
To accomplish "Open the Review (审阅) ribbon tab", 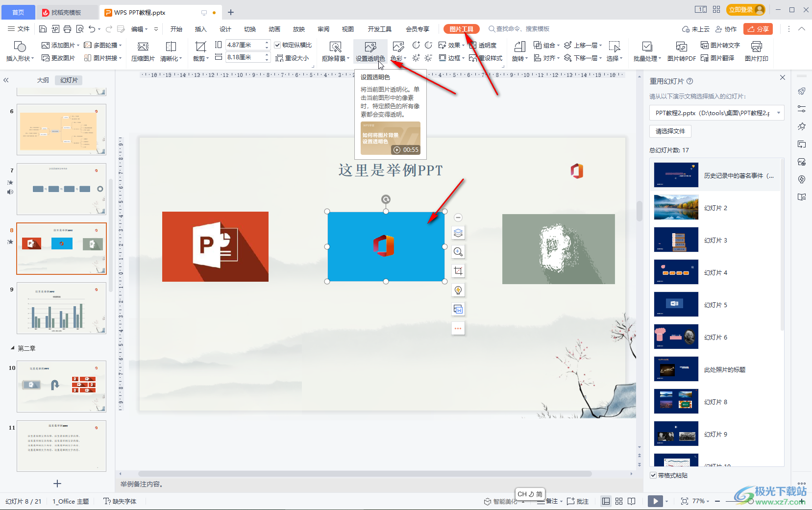I will coord(323,29).
